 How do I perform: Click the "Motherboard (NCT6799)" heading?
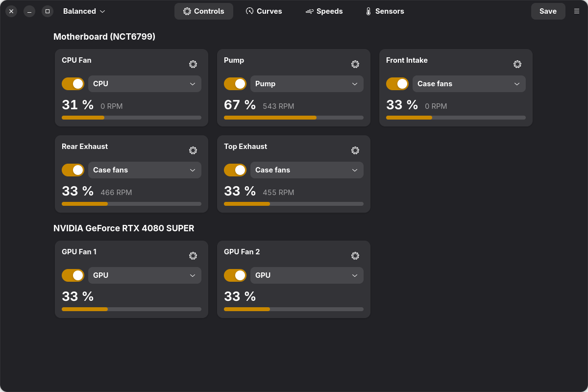point(104,37)
